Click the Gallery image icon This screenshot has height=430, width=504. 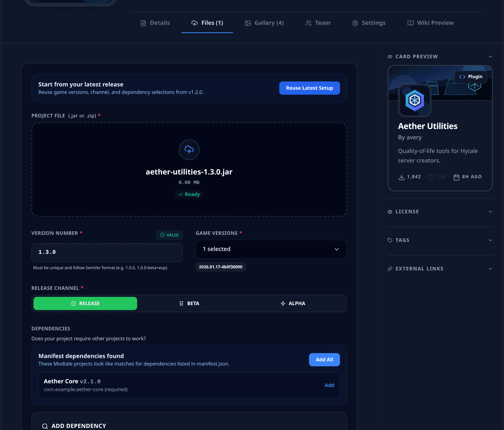pos(248,23)
